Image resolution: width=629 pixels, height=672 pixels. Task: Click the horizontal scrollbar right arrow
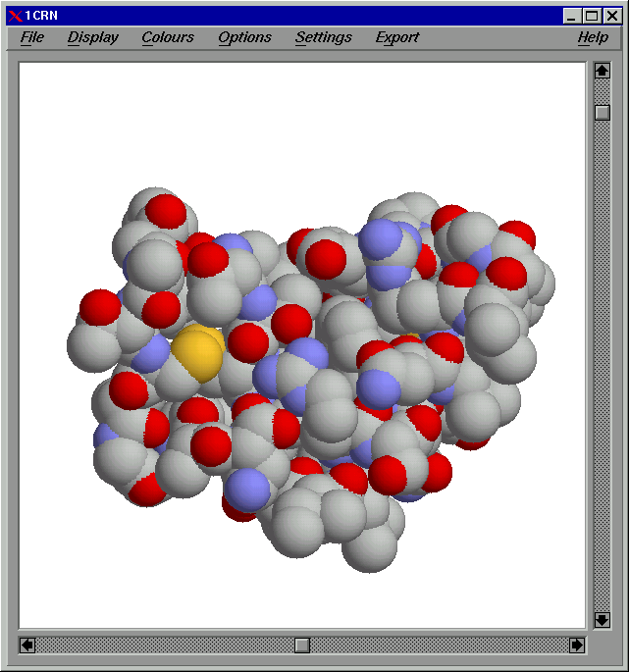coord(577,645)
